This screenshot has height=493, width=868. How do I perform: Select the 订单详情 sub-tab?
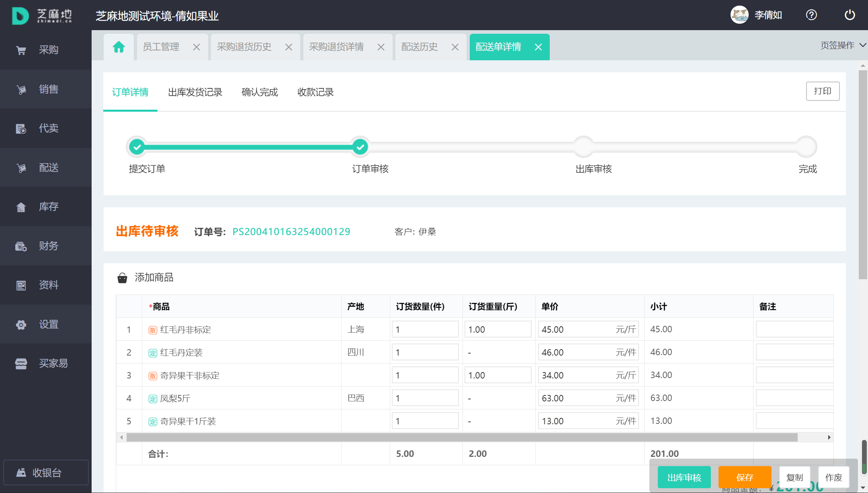click(130, 92)
